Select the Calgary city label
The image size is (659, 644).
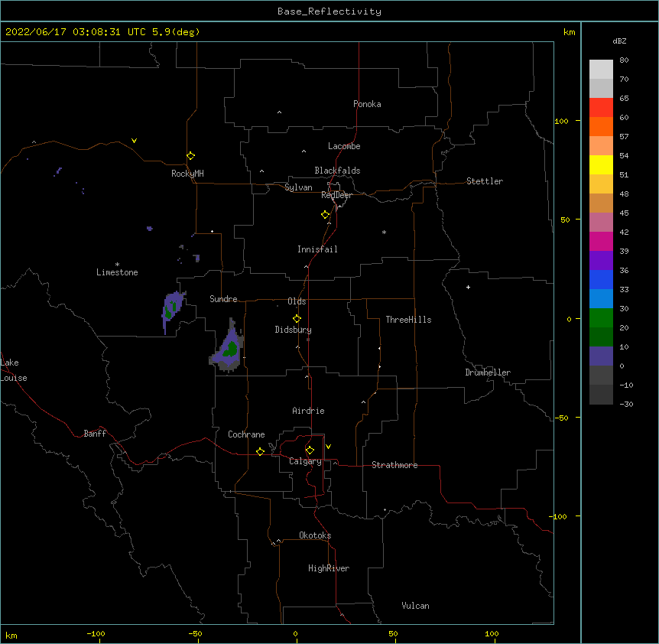pos(305,461)
